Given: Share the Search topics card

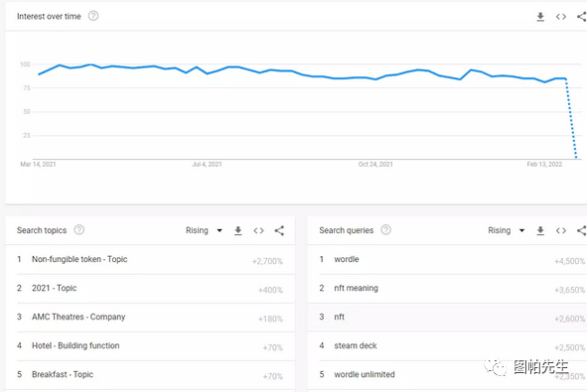Looking at the screenshot, I should [x=279, y=231].
